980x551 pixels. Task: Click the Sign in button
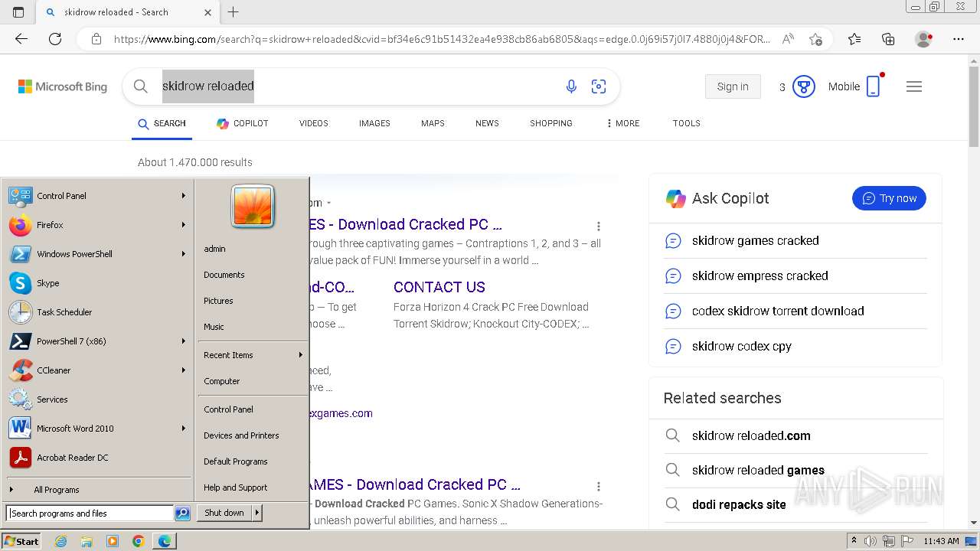(733, 86)
